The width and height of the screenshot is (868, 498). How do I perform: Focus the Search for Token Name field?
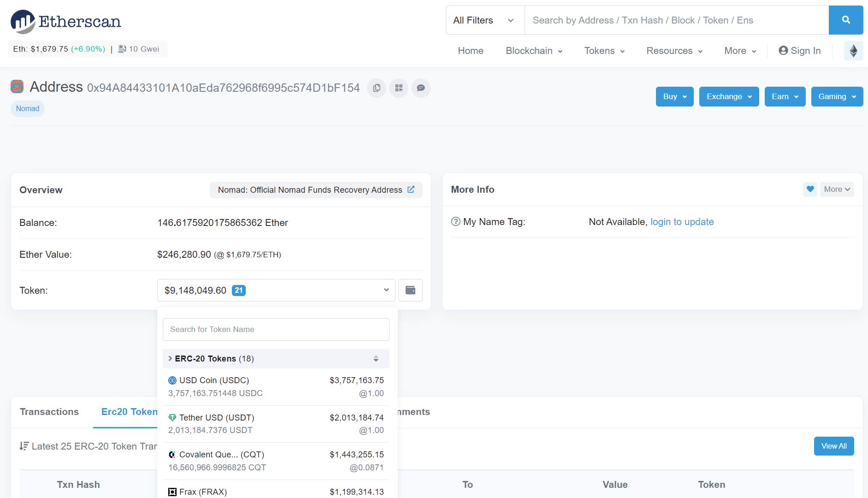pos(276,329)
